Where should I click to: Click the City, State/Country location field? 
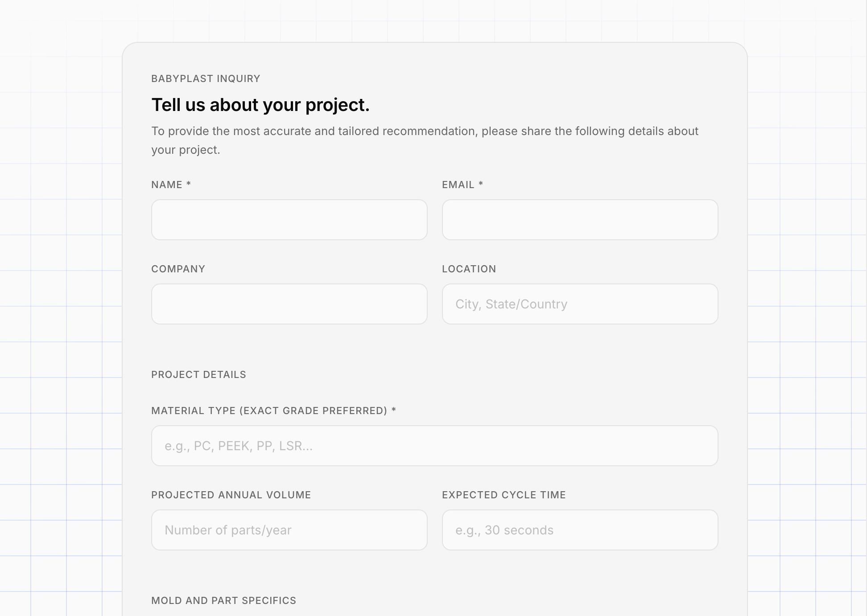(x=580, y=304)
